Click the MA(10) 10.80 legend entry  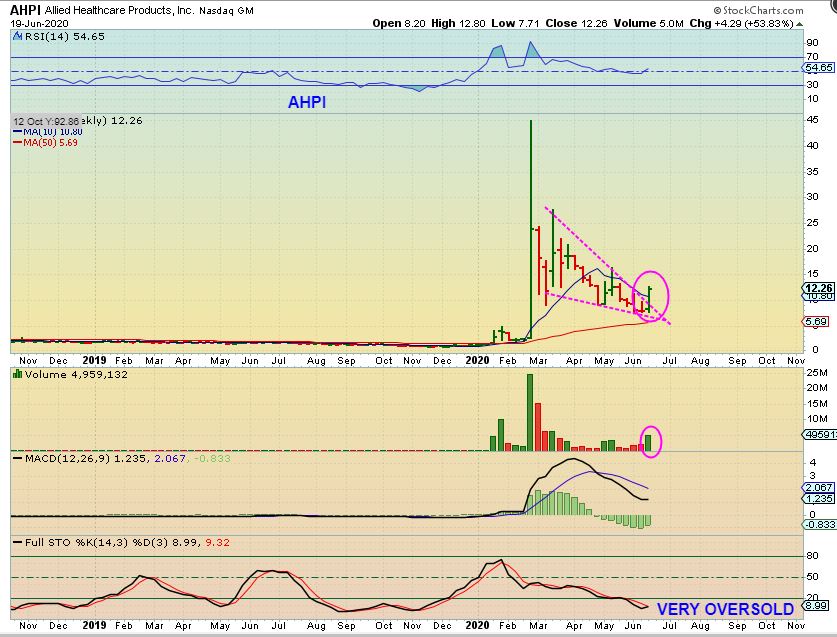click(48, 131)
